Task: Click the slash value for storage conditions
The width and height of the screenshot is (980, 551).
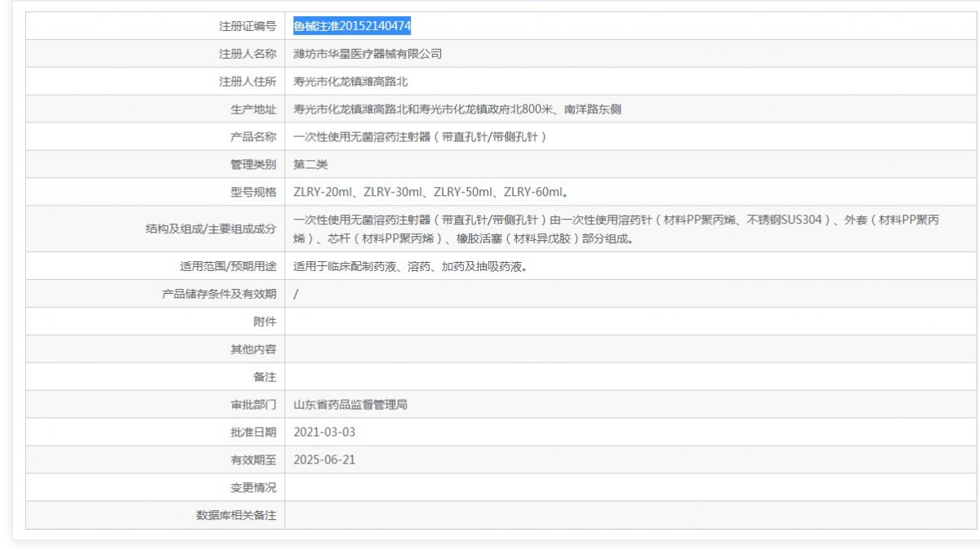Action: pos(296,294)
